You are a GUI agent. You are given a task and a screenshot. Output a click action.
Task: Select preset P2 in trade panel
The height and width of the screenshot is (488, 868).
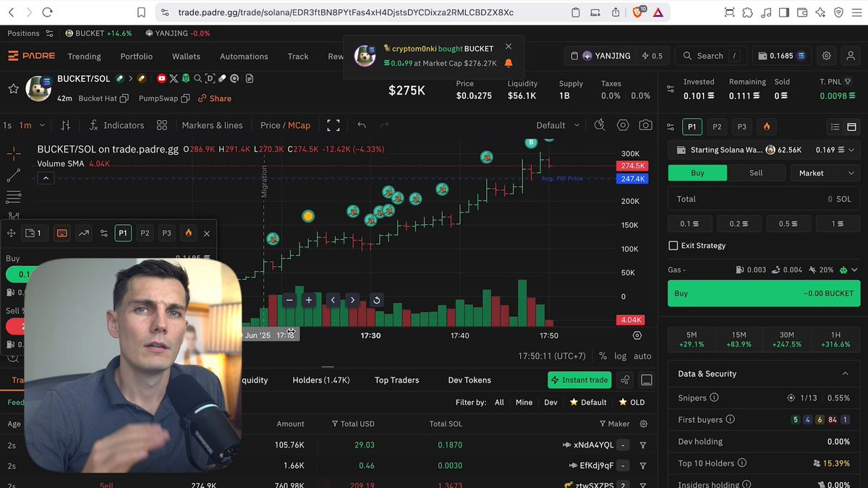(717, 127)
